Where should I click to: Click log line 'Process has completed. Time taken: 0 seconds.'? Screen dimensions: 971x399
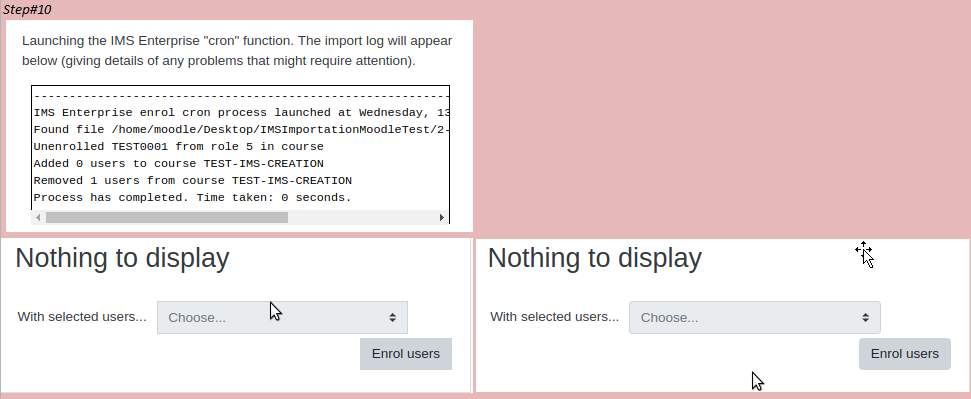tap(193, 198)
